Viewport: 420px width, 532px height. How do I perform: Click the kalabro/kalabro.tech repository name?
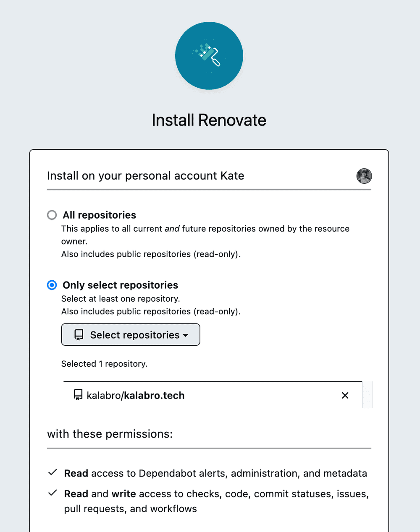coord(135,395)
